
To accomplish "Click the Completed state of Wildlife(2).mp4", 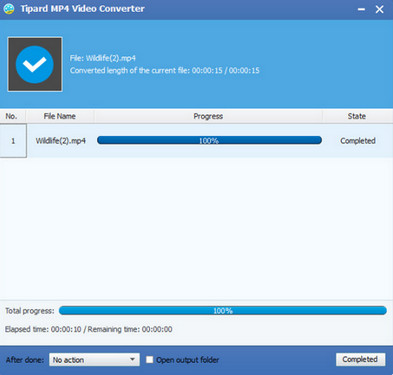I will point(358,141).
